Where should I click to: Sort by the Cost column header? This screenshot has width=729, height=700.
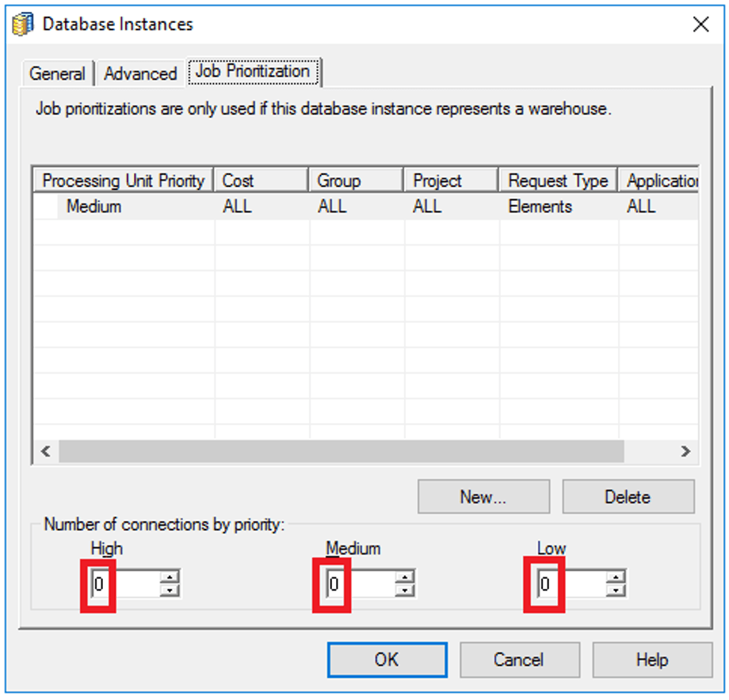261,181
